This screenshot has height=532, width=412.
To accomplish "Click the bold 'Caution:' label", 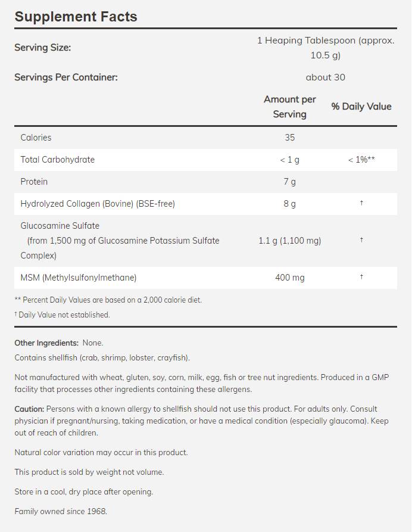I will (x=29, y=409).
